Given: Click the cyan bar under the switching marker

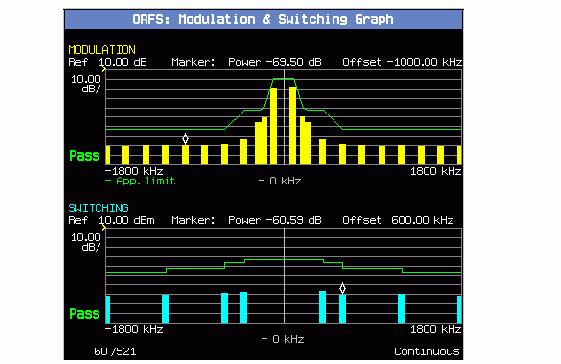Looking at the screenshot, I should pos(342,309).
